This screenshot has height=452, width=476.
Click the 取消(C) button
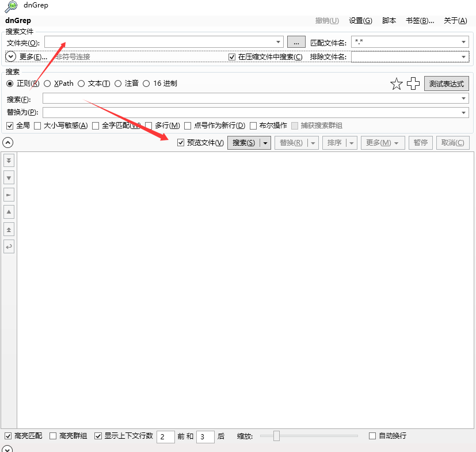click(x=452, y=143)
